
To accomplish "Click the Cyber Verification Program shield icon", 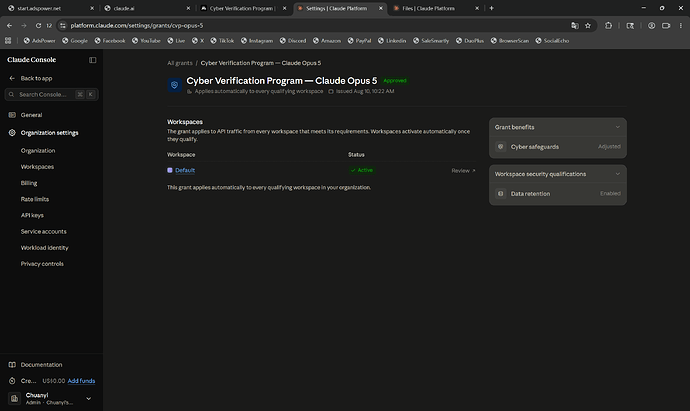I will 174,85.
